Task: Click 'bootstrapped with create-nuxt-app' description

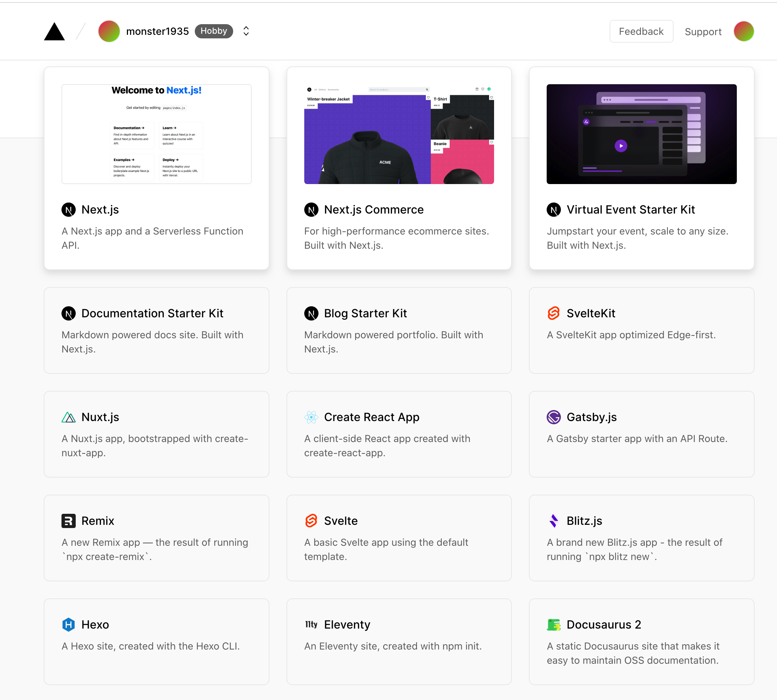Action: 155,446
